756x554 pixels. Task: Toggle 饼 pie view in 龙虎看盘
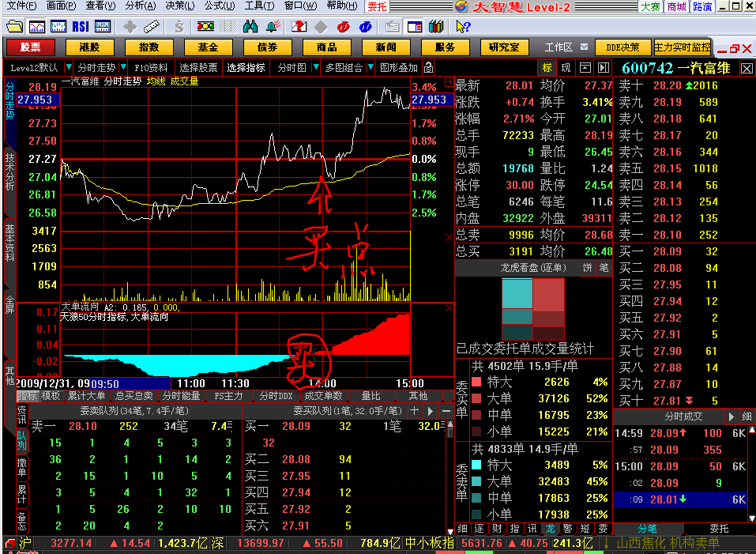pyautogui.click(x=587, y=268)
